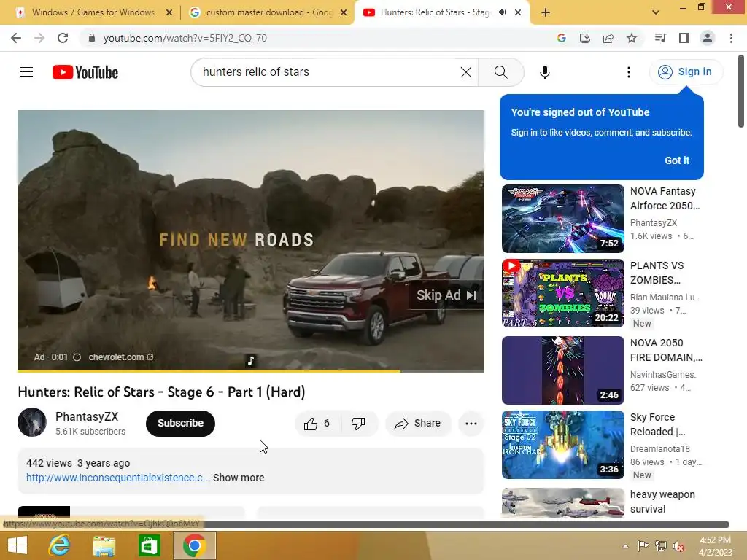Click the music note icon on the video
747x560 pixels.
pos(251,360)
